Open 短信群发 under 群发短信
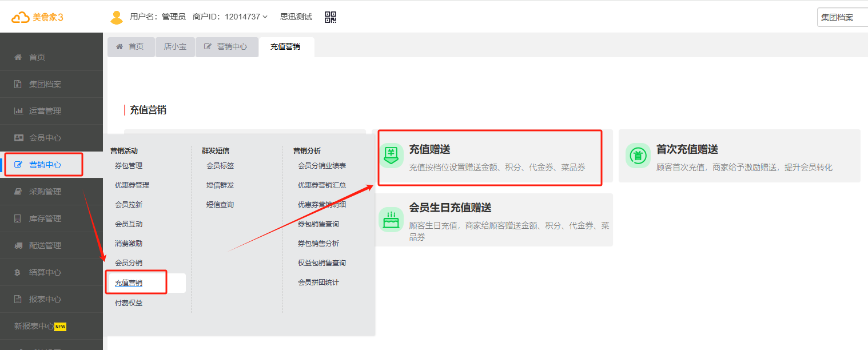The width and height of the screenshot is (868, 350). [x=220, y=185]
